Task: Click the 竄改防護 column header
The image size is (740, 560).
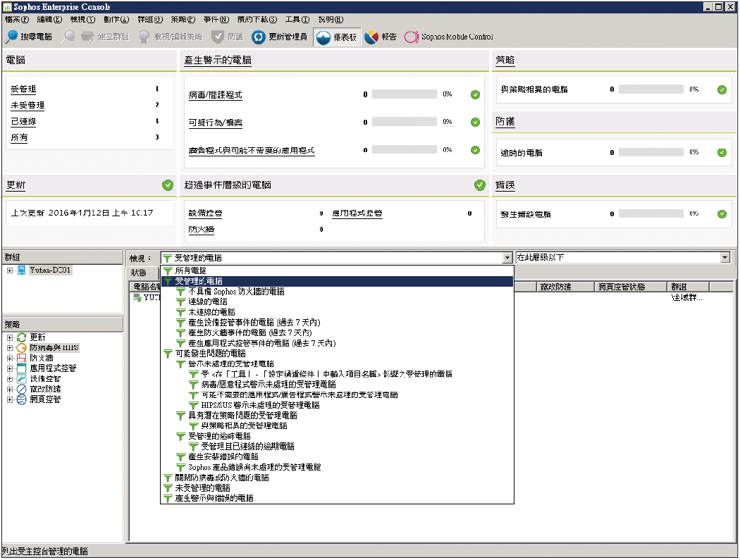Action: pos(565,287)
